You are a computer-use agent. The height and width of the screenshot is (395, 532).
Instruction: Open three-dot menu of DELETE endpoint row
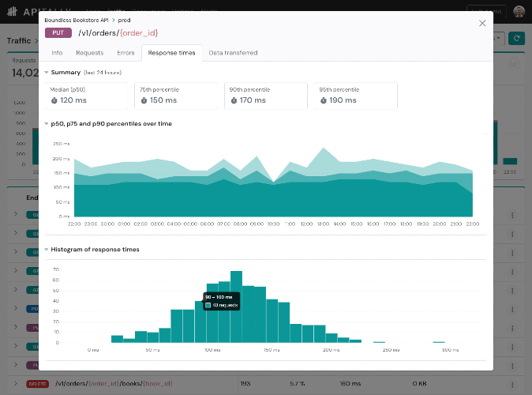pyautogui.click(x=512, y=385)
